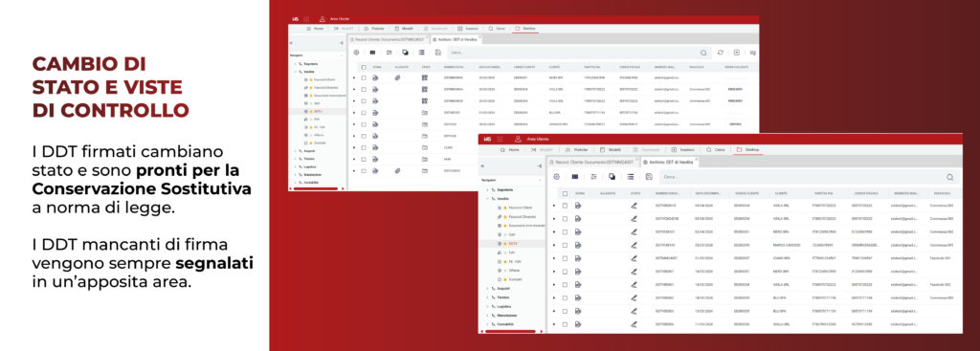Click overlapping squares icon in front window toolbar
Viewport: 980px width, 351px height.
[x=612, y=177]
